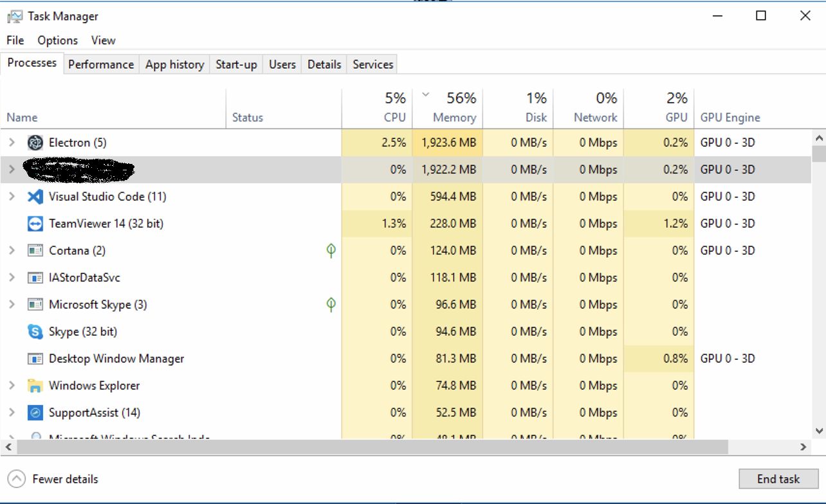
Task: Switch to the Performance tab
Action: coord(101,64)
